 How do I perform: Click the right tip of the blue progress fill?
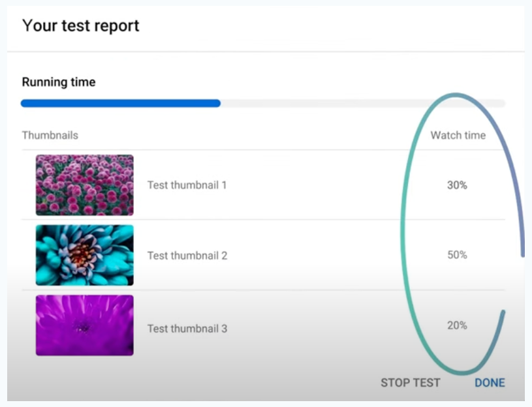(219, 103)
